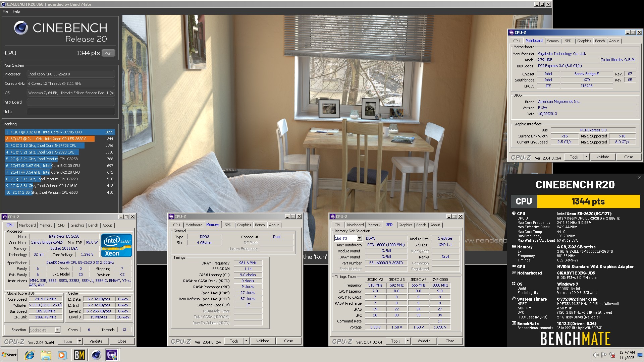Open the Cinebench Help menu
Screen dimensions: 644x362
(x=16, y=11)
